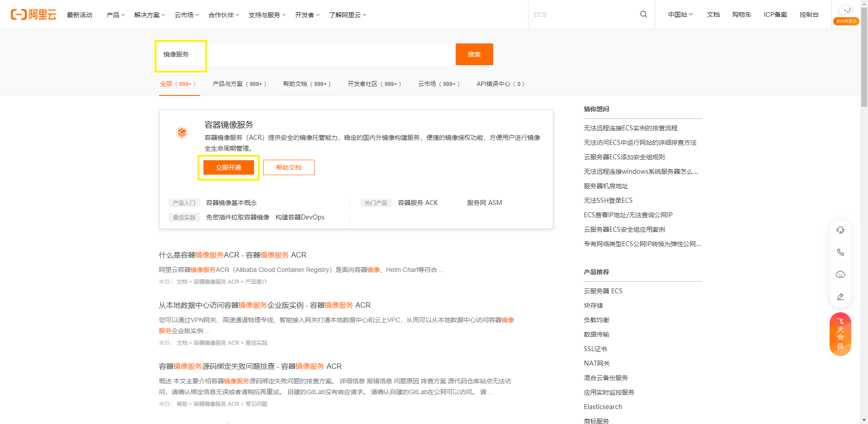Click 服务器机房地址 suggestion

tap(606, 186)
